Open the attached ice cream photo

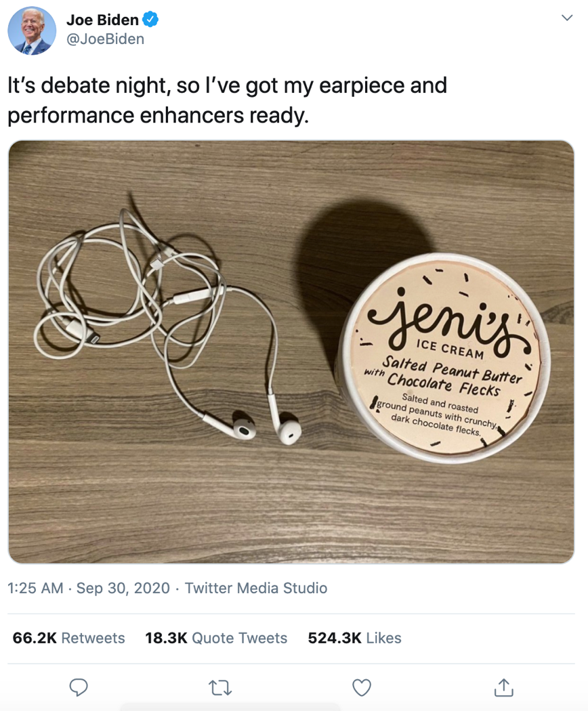tap(291, 352)
